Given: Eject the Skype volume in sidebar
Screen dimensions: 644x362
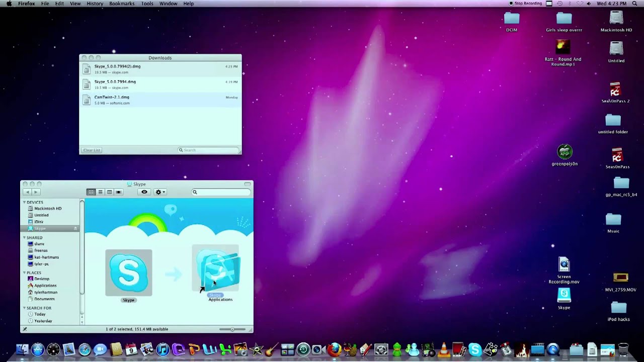Looking at the screenshot, I should click(x=75, y=229).
